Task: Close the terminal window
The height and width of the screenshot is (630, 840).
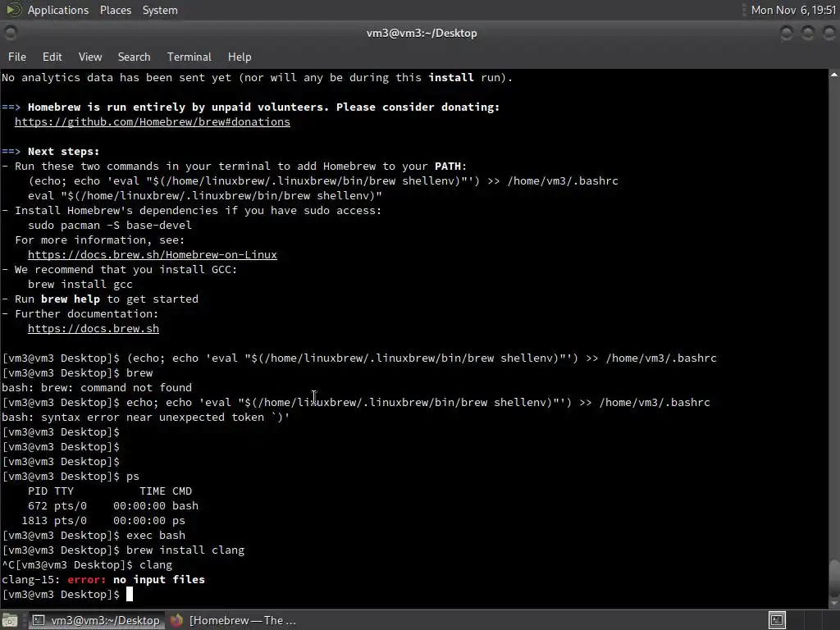Action: click(x=829, y=33)
